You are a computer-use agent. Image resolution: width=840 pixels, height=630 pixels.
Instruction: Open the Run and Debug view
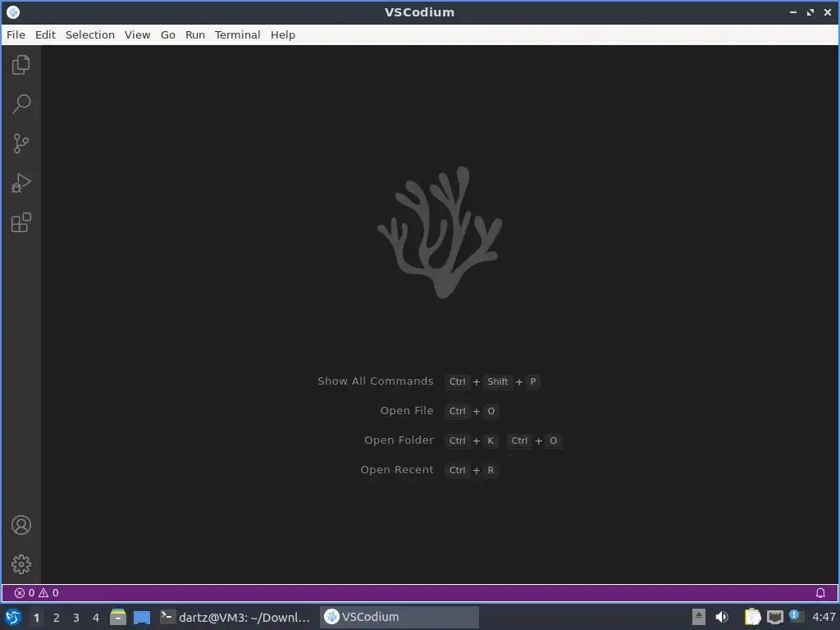click(21, 183)
